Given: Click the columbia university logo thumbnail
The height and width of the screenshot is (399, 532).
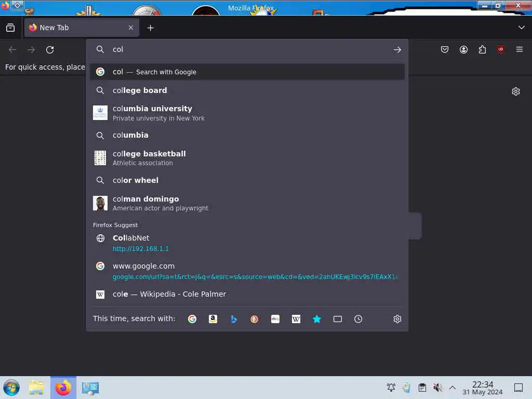Looking at the screenshot, I should [100, 113].
